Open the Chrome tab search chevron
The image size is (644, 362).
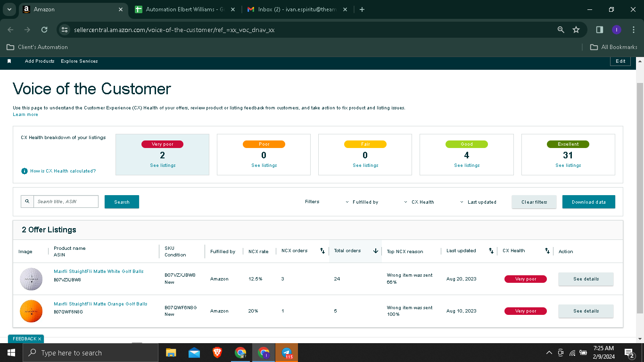(x=9, y=9)
